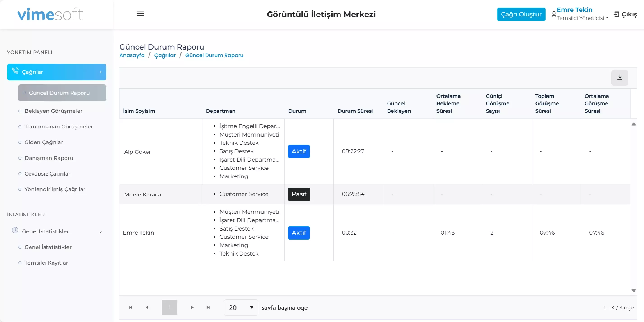Sort by Toplam Görüşme Süresi header

click(x=547, y=103)
